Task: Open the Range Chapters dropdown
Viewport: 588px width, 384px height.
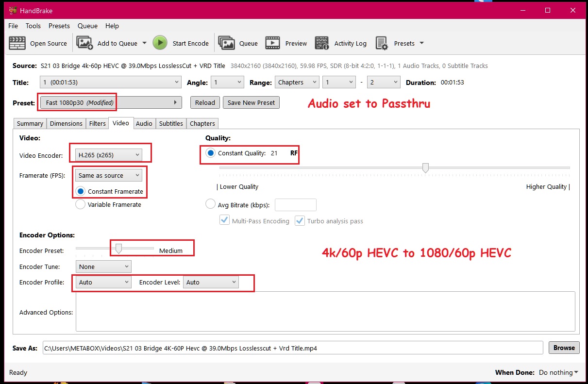Action: pos(297,83)
